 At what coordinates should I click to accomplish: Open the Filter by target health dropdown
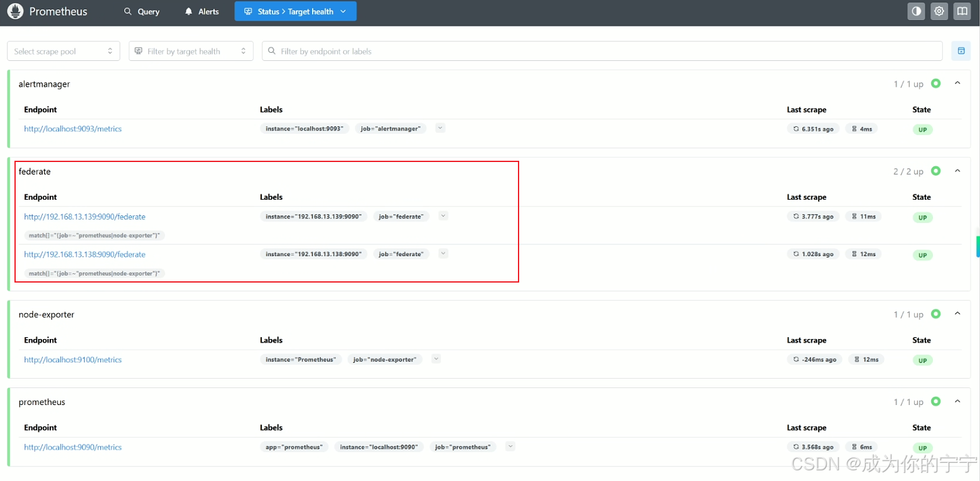click(191, 51)
